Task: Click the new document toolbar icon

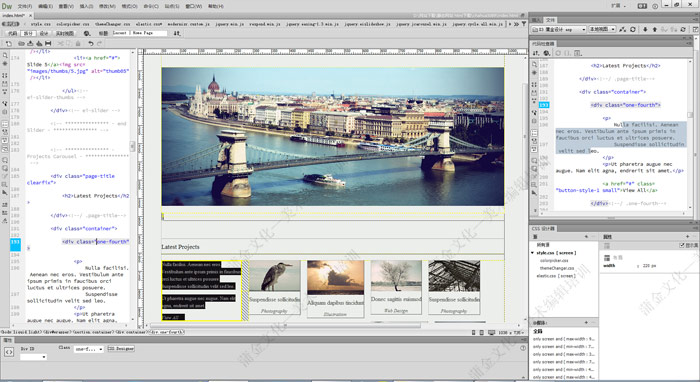Action: click(8, 43)
